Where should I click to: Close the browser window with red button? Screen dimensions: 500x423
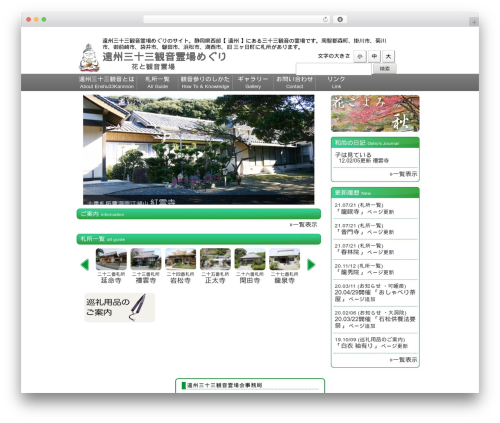(29, 20)
